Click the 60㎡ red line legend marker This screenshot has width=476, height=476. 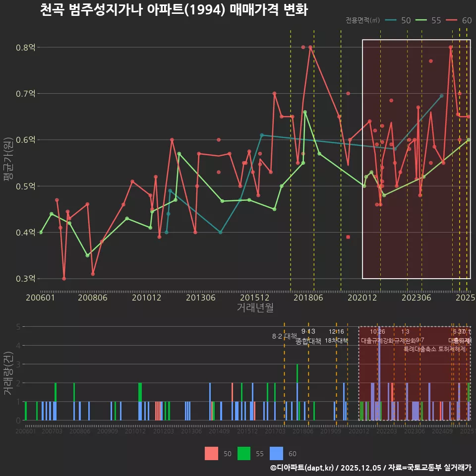[452, 20]
